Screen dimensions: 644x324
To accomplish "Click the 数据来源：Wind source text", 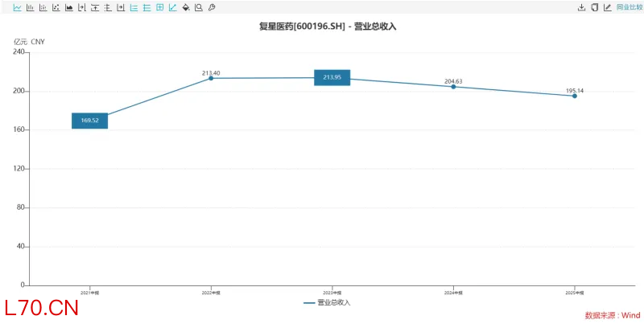I will [x=613, y=315].
